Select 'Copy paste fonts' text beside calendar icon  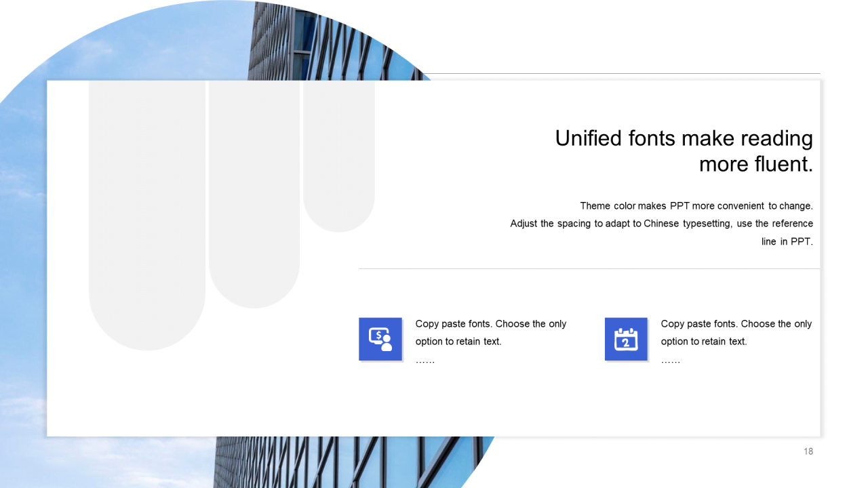coord(698,324)
